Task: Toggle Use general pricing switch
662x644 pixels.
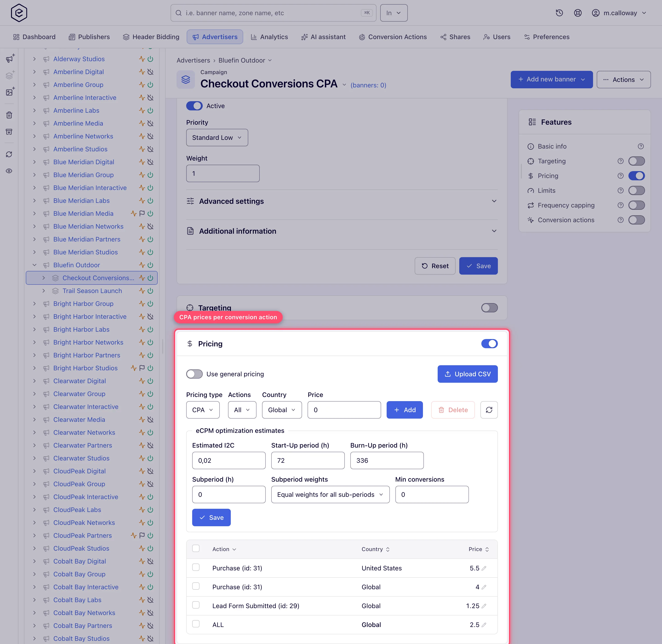Action: tap(194, 374)
